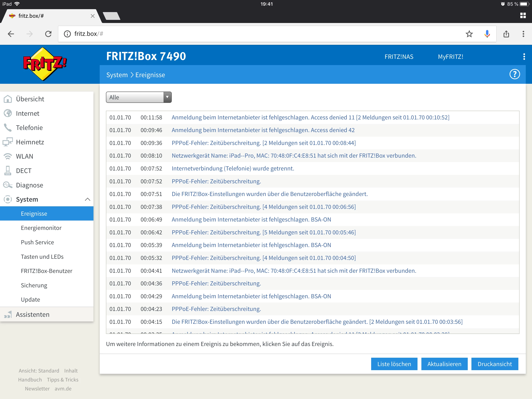Click the FRITZ! logo

click(45, 64)
